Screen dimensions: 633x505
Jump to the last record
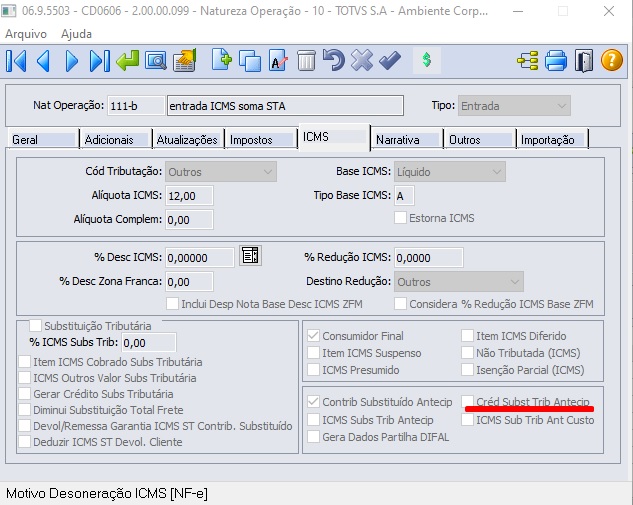point(100,61)
